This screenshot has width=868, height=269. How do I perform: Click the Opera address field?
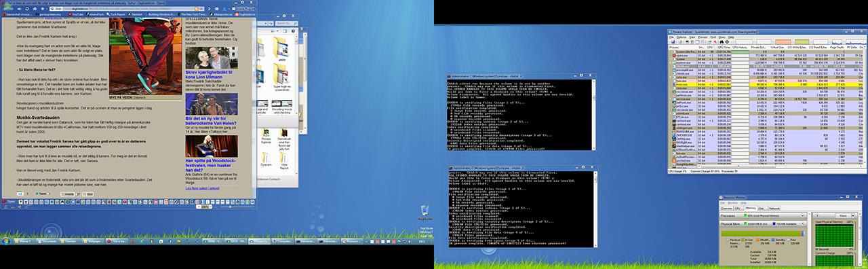pos(126,9)
